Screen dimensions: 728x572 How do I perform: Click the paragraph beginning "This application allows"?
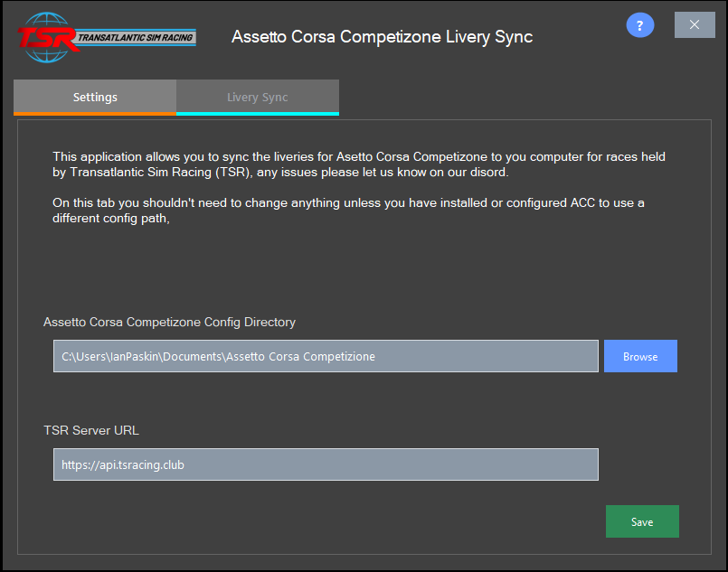pyautogui.click(x=359, y=164)
